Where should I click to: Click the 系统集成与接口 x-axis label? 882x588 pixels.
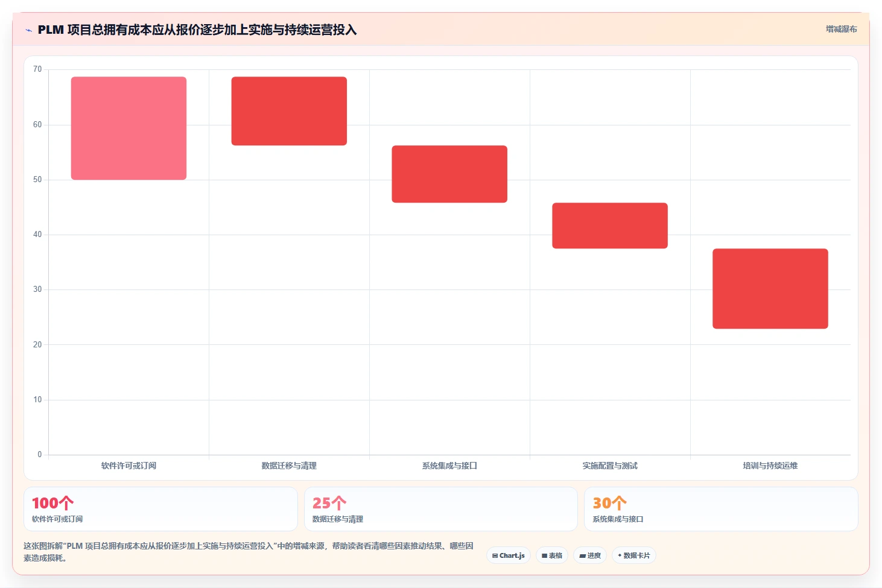(x=449, y=466)
